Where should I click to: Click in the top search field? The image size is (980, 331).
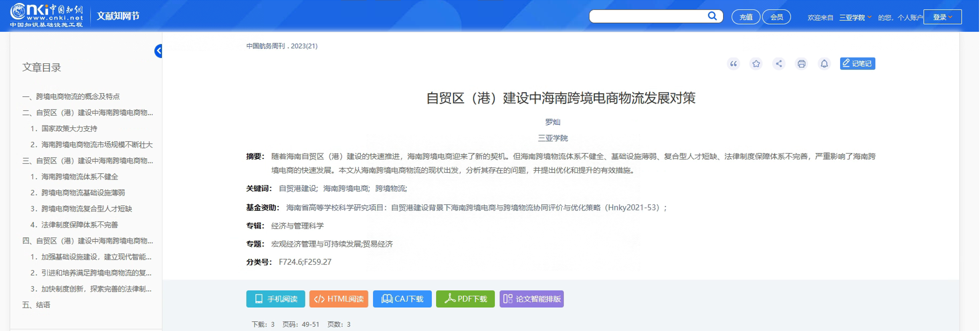(x=647, y=16)
